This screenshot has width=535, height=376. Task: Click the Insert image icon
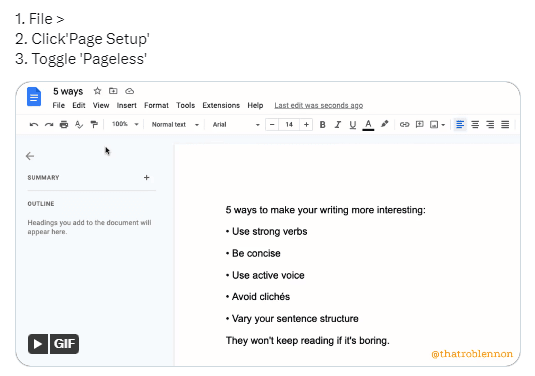(x=434, y=125)
